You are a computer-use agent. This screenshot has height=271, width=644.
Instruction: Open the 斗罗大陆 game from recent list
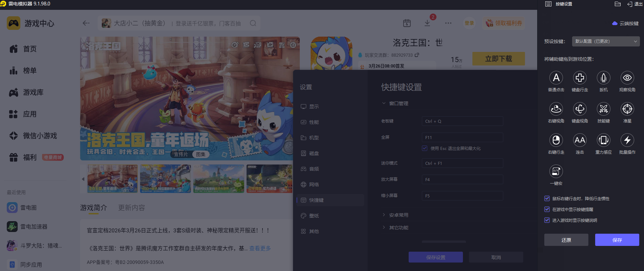[35, 246]
